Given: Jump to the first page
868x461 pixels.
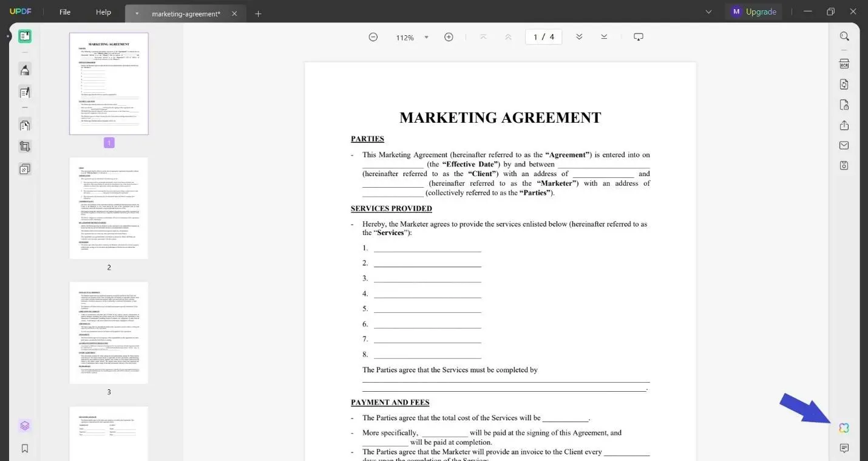Looking at the screenshot, I should pos(483,37).
